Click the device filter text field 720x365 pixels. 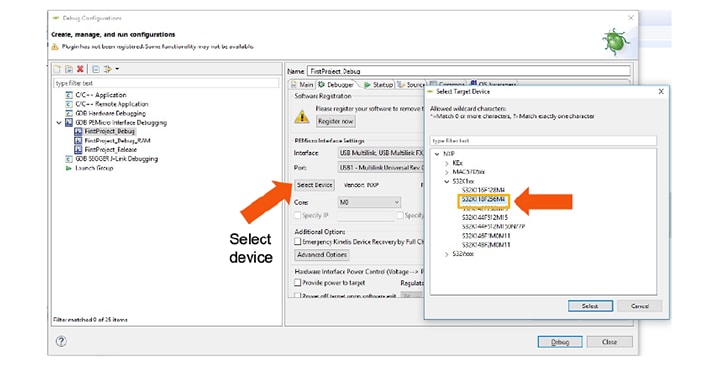[543, 140]
